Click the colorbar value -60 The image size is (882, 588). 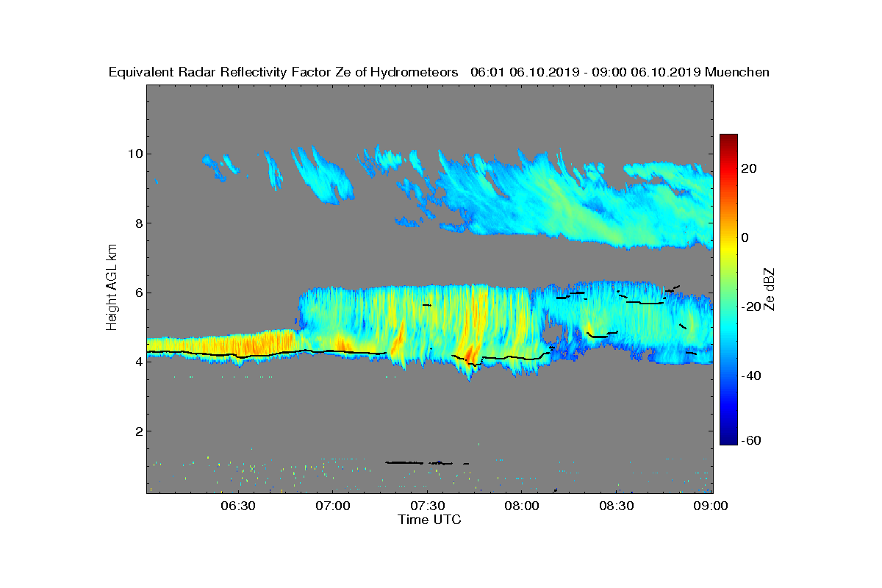coord(749,440)
